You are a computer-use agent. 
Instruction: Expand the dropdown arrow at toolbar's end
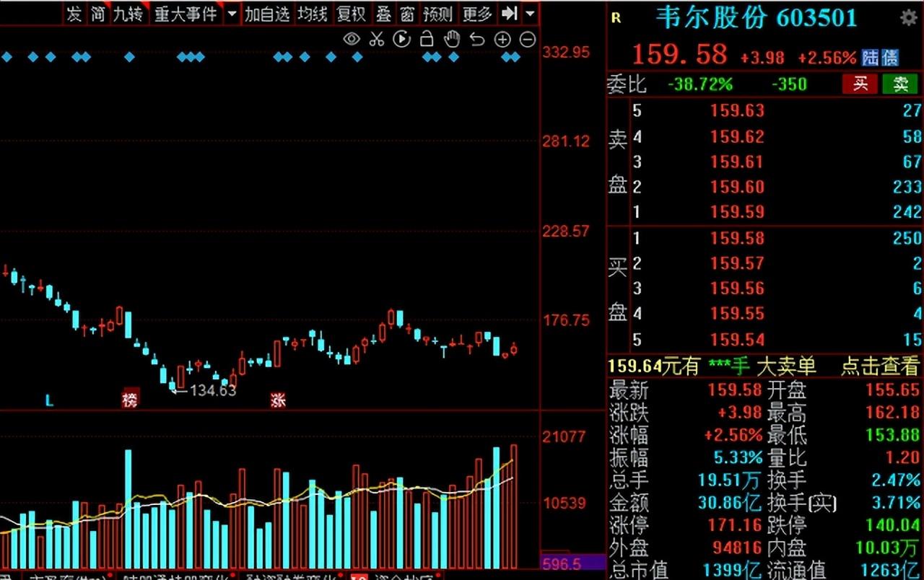[531, 13]
